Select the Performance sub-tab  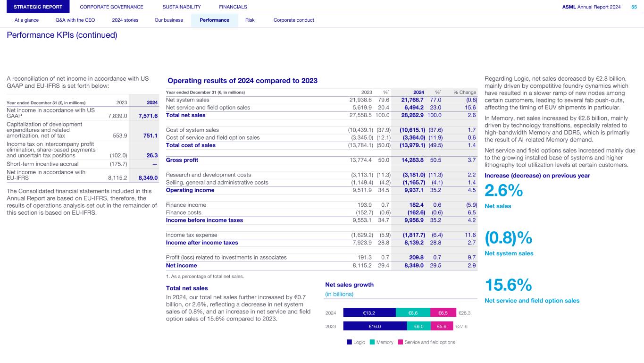coord(214,20)
